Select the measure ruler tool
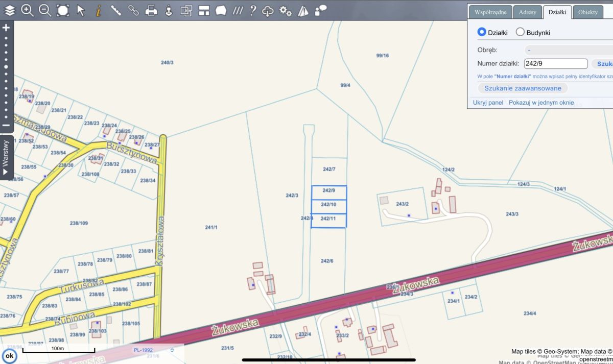This screenshot has height=364, width=613. (x=116, y=10)
